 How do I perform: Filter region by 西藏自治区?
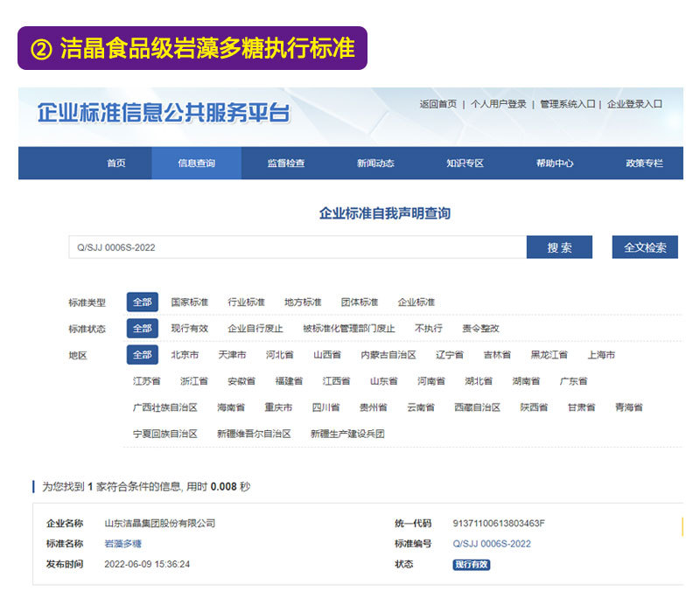pos(478,407)
